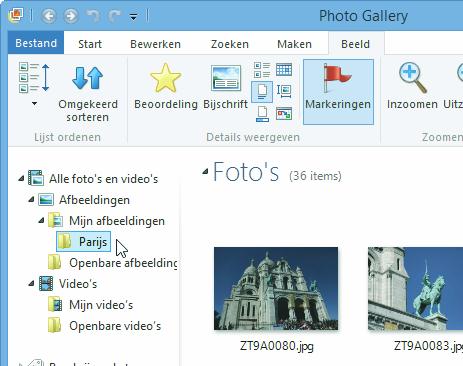
Task: Click the Undo arrow in quick access toolbar
Action: [93, 16]
